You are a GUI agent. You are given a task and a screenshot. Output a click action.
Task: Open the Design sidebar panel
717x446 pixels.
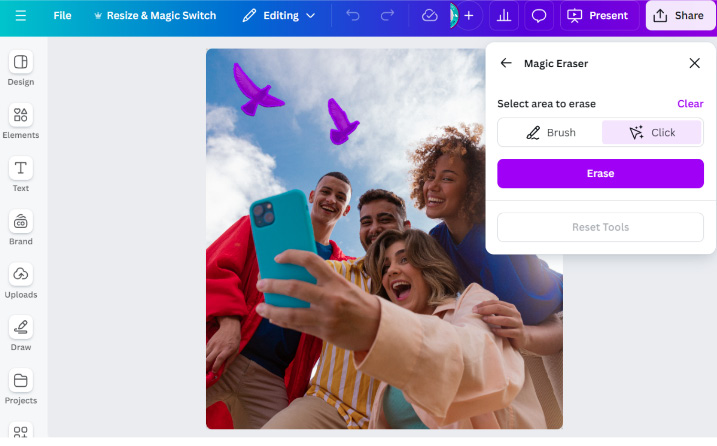pos(21,69)
